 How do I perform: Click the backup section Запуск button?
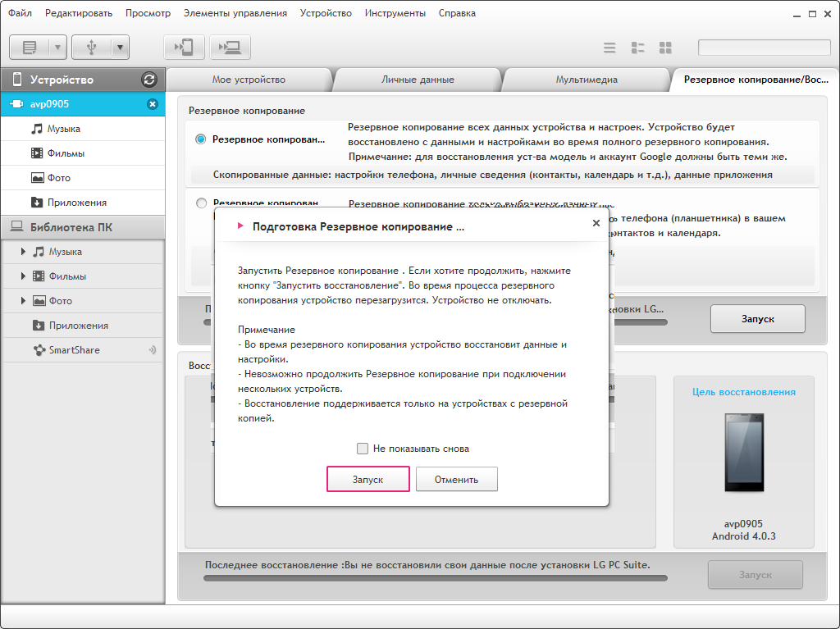point(757,319)
